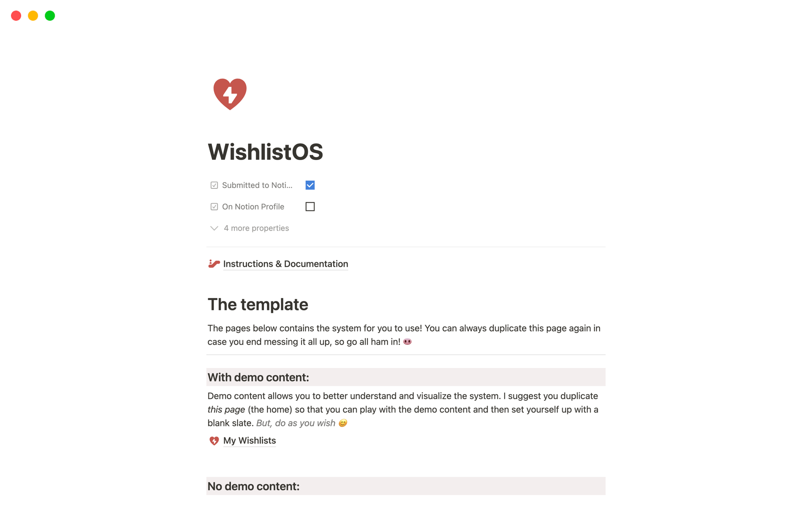Click the My Wishlists heart icon
The image size is (812, 508).
tap(214, 440)
